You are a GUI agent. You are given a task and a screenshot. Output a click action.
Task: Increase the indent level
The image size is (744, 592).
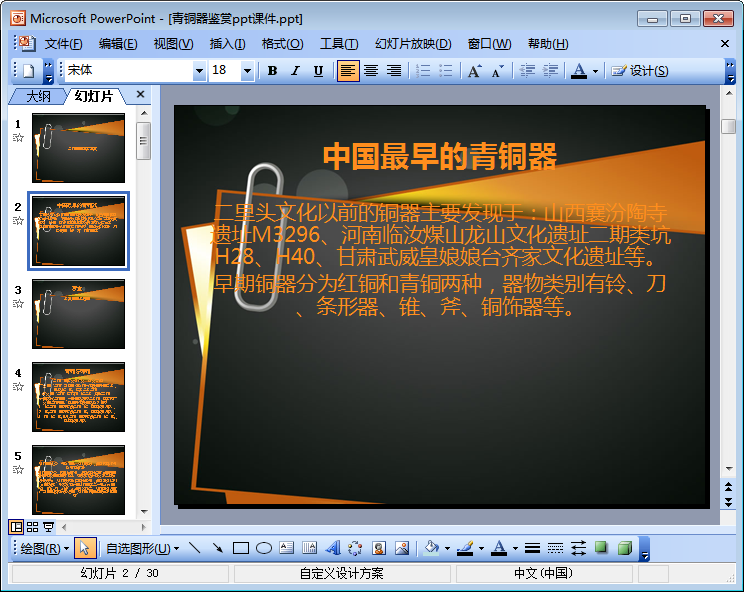tap(550, 71)
